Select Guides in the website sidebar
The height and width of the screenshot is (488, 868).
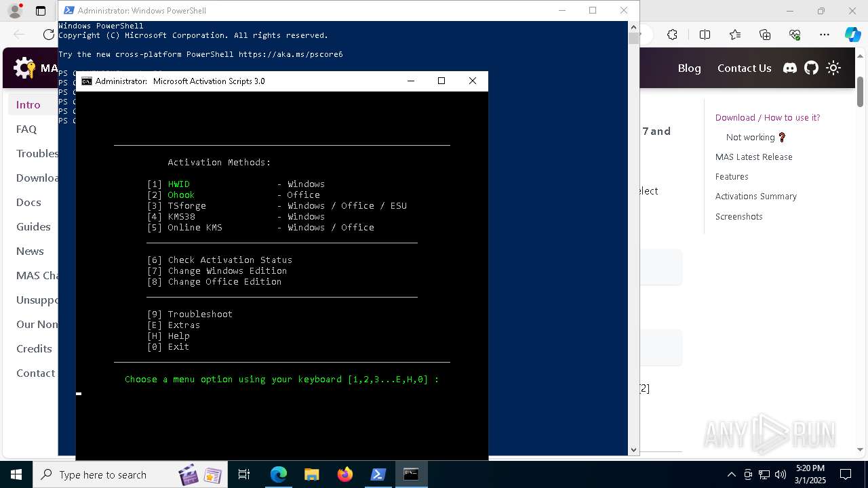(33, 226)
